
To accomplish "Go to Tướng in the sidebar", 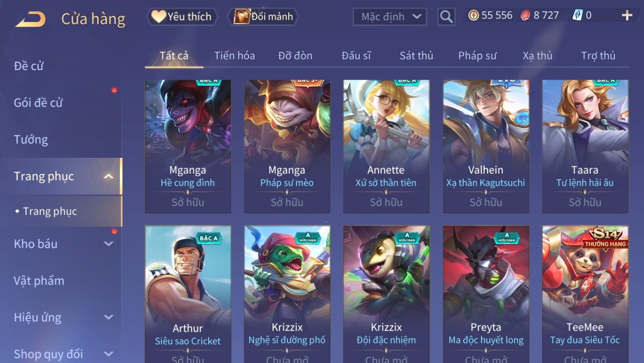I will (x=31, y=139).
